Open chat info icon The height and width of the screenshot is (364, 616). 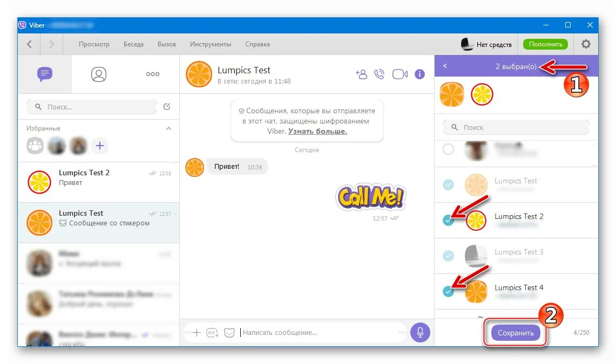click(x=419, y=74)
